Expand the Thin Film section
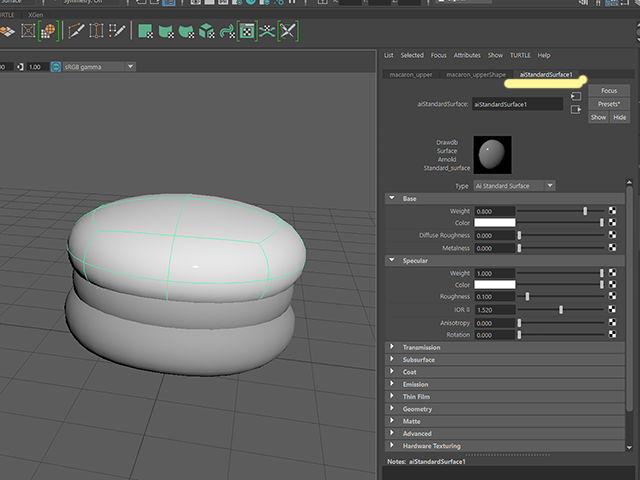The height and width of the screenshot is (480, 640). (392, 396)
